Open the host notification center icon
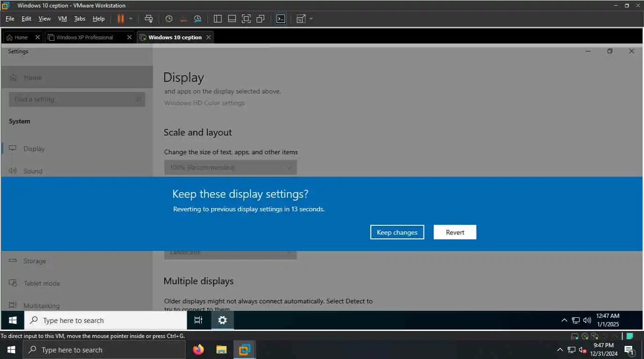 pyautogui.click(x=629, y=350)
